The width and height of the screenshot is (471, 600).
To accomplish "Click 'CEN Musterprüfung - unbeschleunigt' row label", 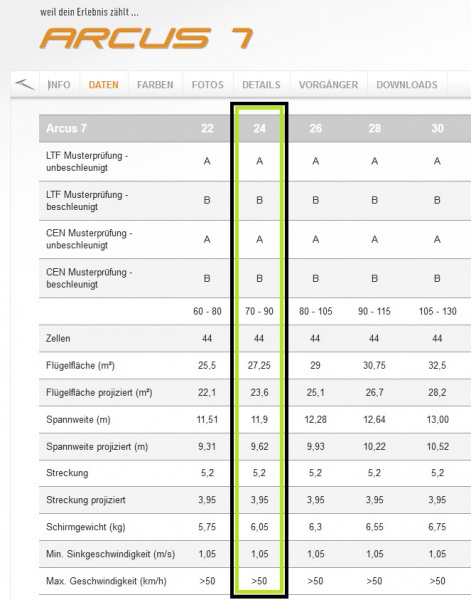I will pyautogui.click(x=89, y=239).
